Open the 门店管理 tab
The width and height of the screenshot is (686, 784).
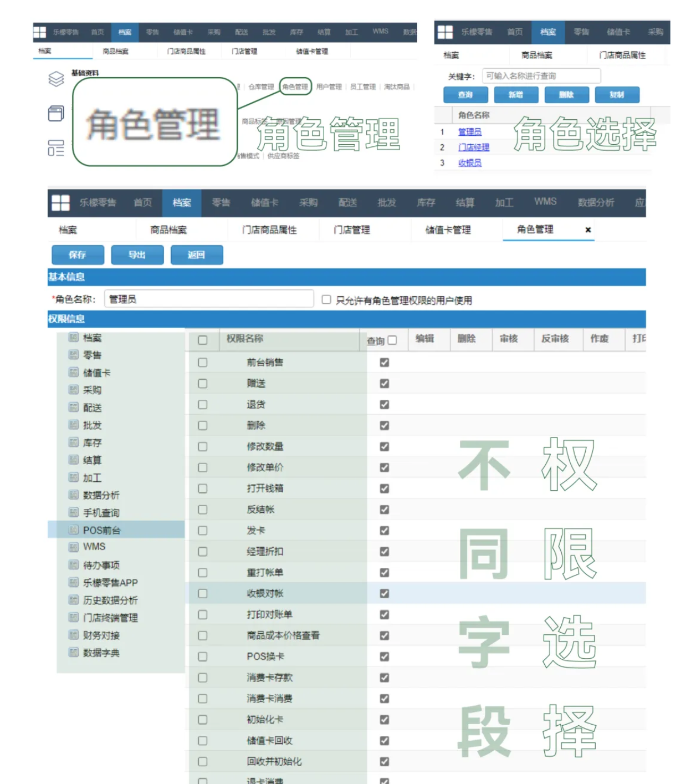[352, 230]
